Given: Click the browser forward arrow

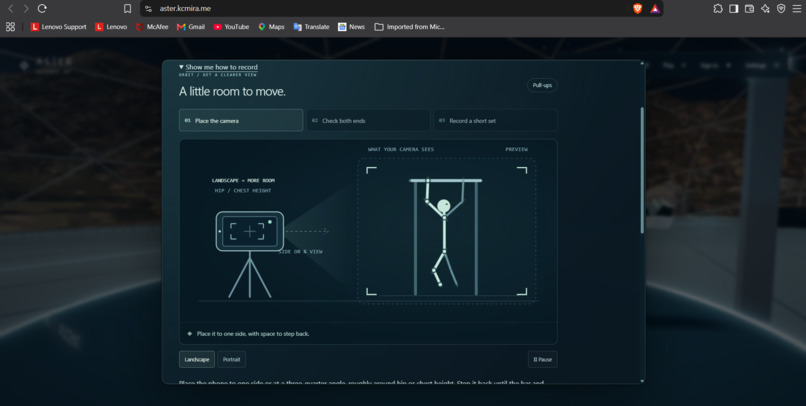Looking at the screenshot, I should tap(26, 9).
